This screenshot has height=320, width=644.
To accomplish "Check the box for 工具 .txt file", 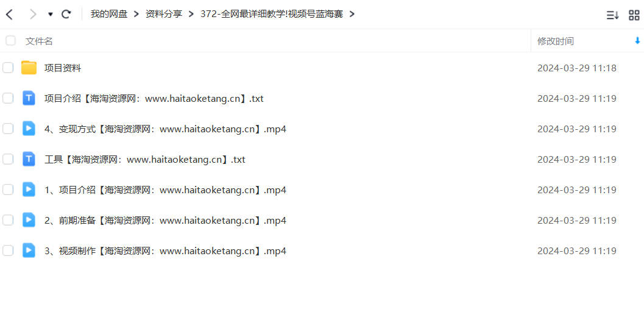I will click(8, 159).
